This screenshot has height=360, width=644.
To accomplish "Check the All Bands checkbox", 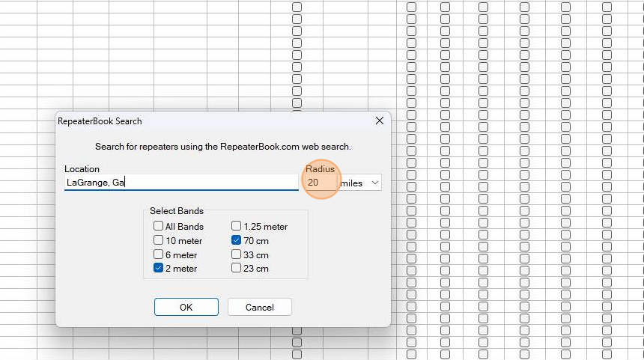I will pyautogui.click(x=158, y=226).
